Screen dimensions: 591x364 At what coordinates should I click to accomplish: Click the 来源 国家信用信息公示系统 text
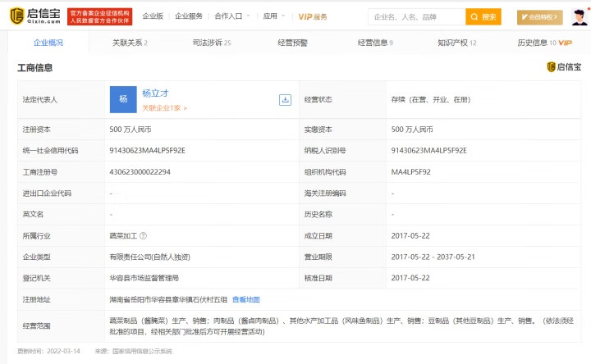point(134,351)
